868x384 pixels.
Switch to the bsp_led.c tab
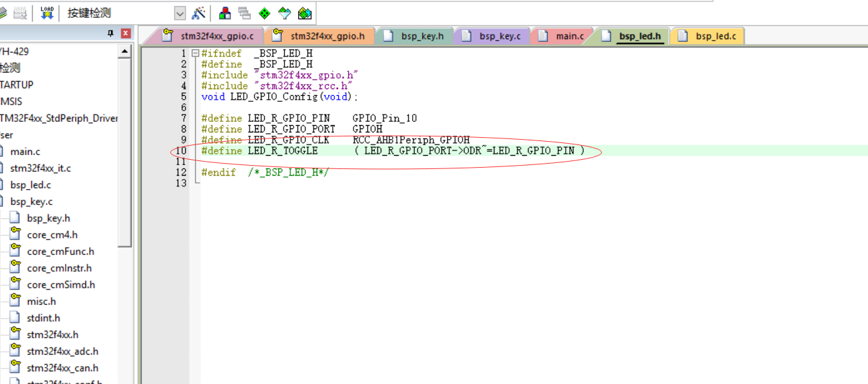pyautogui.click(x=716, y=36)
